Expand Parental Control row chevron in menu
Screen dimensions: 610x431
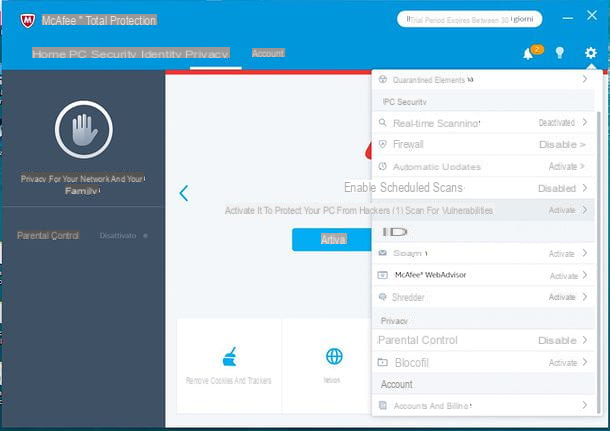coord(585,340)
